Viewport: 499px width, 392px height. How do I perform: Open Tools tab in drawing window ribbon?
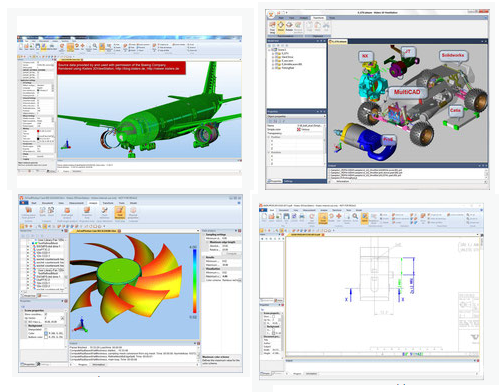tap(349, 210)
